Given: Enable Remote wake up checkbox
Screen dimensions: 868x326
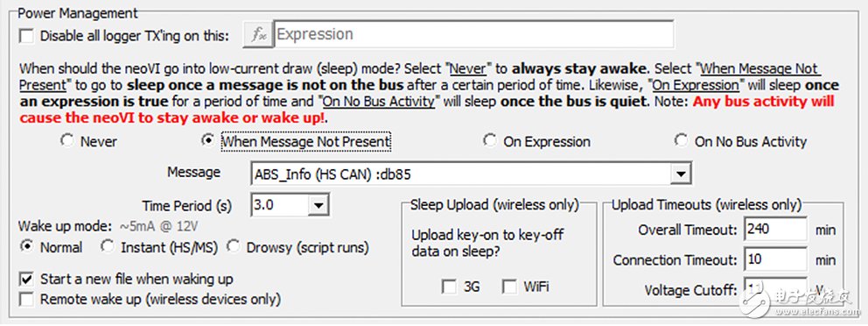Looking at the screenshot, I should coord(26,300).
